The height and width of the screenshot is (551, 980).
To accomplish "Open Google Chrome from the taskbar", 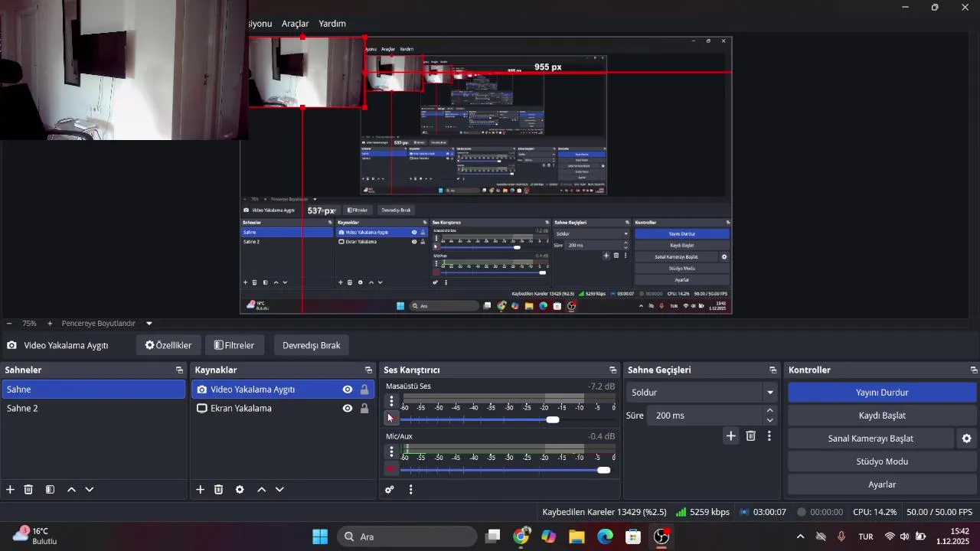I will tap(521, 536).
